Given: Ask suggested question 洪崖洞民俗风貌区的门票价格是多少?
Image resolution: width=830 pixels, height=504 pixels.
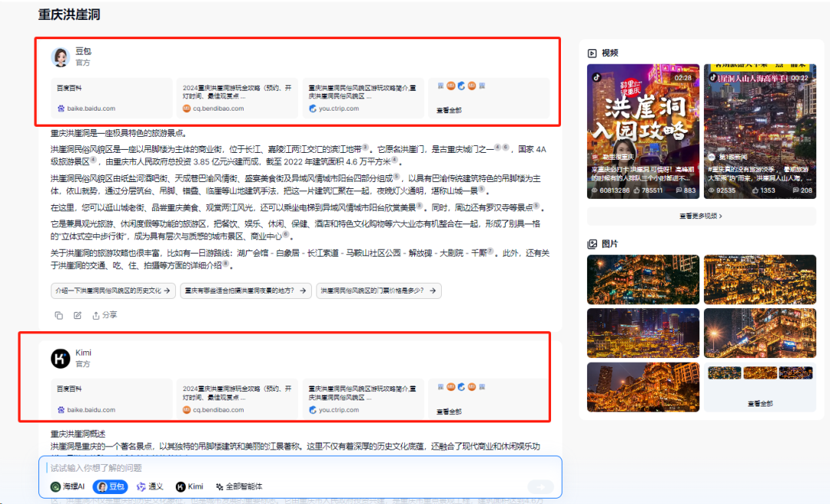Looking at the screenshot, I should coord(379,290).
